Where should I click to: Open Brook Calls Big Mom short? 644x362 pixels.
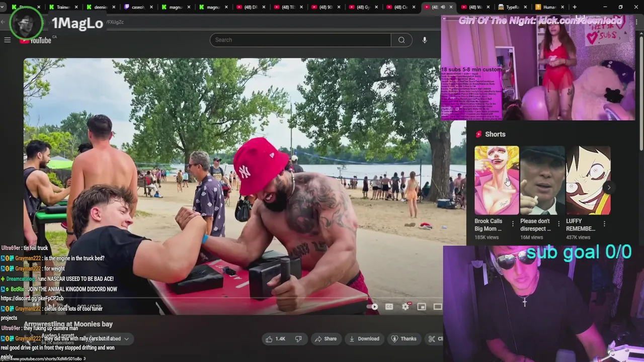[497, 180]
